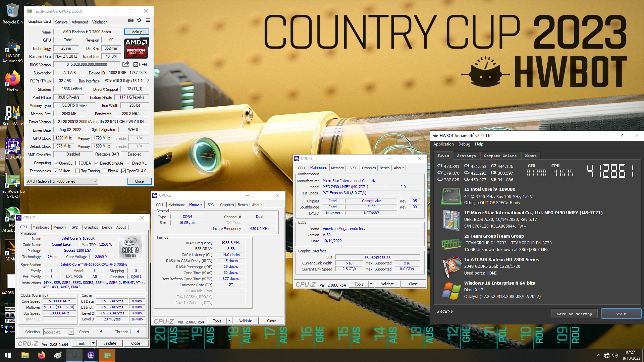Show hidden system tray icons
The image size is (644, 362).
pyautogui.click(x=598, y=355)
